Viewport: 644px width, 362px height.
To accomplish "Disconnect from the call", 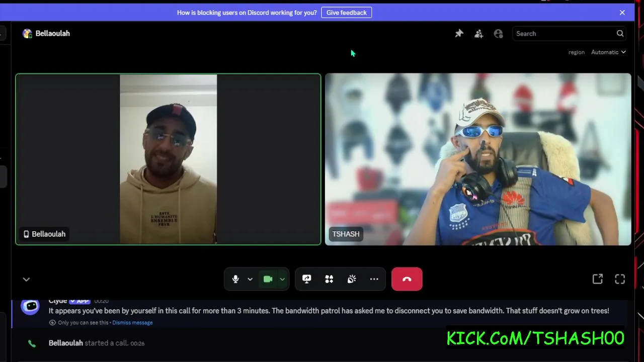I will (x=407, y=279).
